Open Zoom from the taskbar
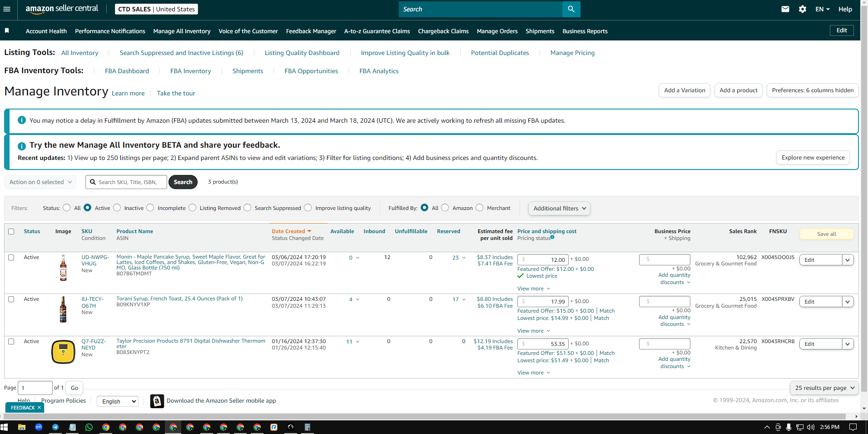This screenshot has height=434, width=868. click(x=39, y=427)
